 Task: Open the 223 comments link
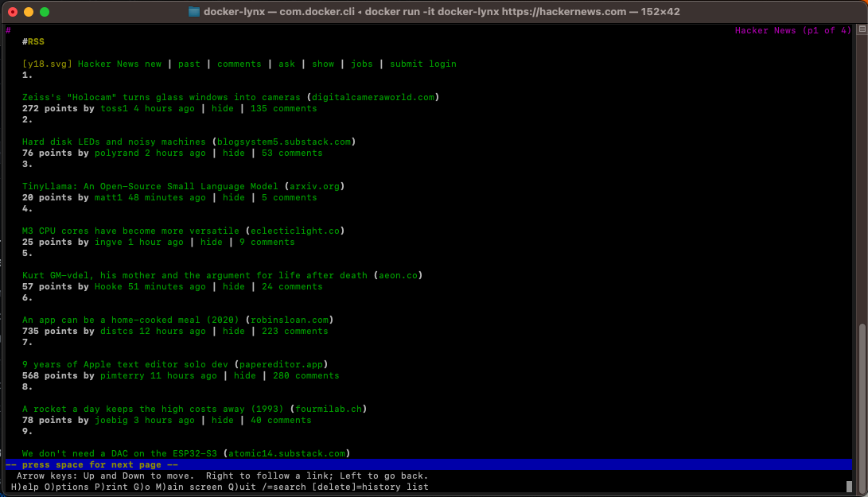(295, 331)
